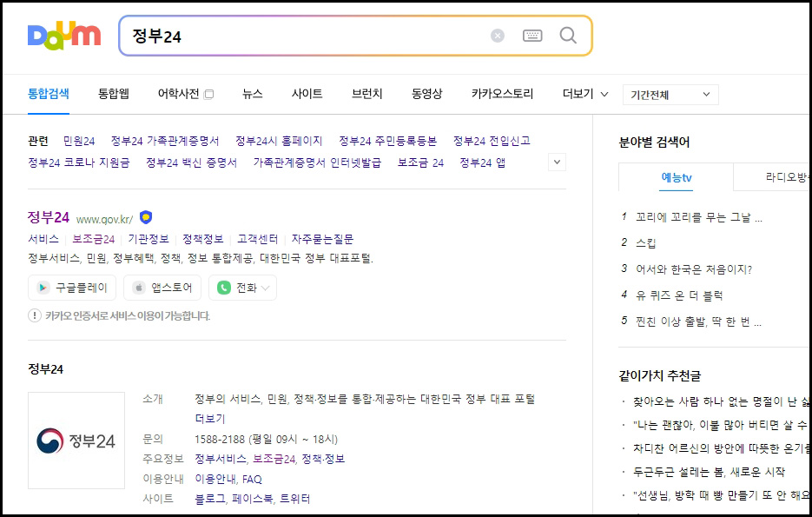Open related search 보조금 24
812x517 pixels.
click(x=420, y=162)
